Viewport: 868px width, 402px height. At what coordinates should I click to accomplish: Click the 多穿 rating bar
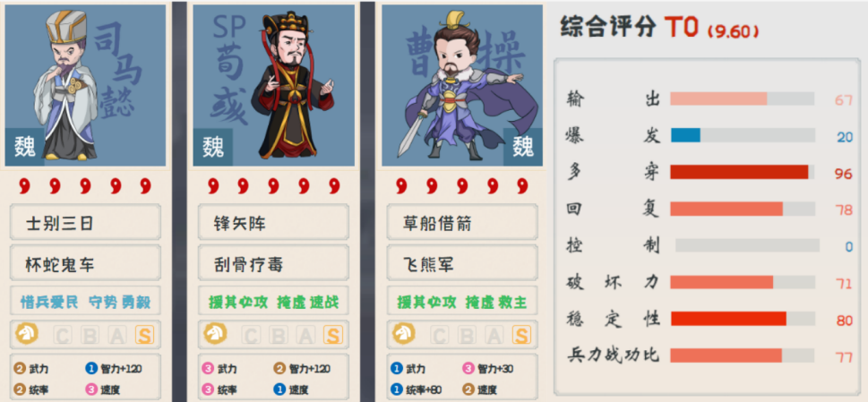pyautogui.click(x=743, y=172)
